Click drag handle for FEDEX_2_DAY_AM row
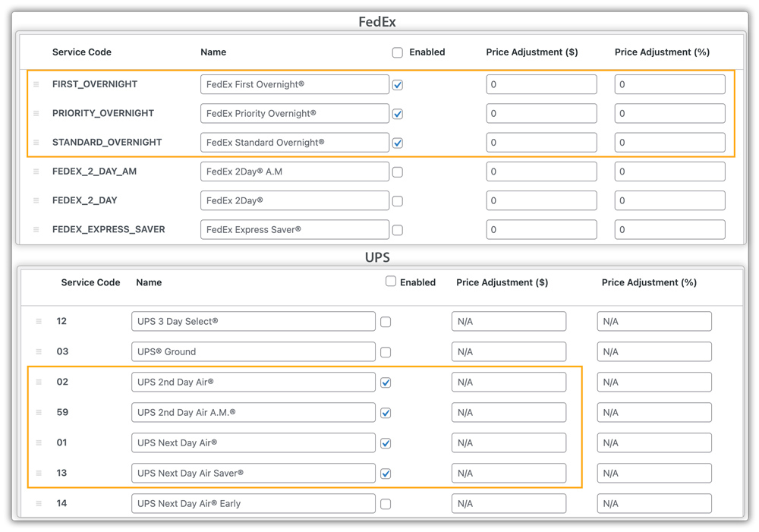The height and width of the screenshot is (532, 759). click(36, 172)
